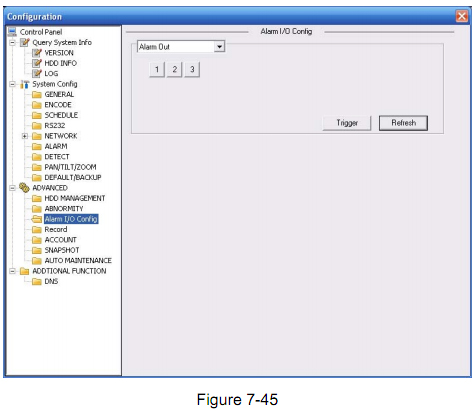Click the Trigger button
Screen dimensions: 476x411
[347, 123]
